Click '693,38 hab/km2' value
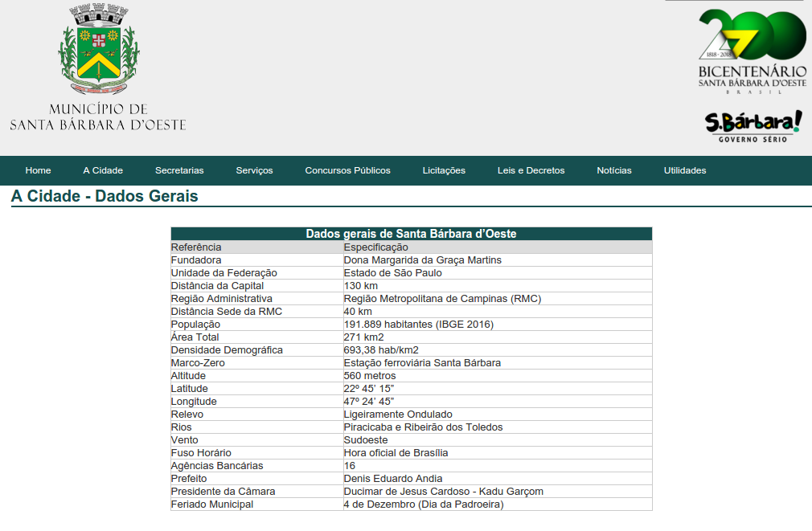Image resolution: width=812 pixels, height=531 pixels. pyautogui.click(x=381, y=350)
